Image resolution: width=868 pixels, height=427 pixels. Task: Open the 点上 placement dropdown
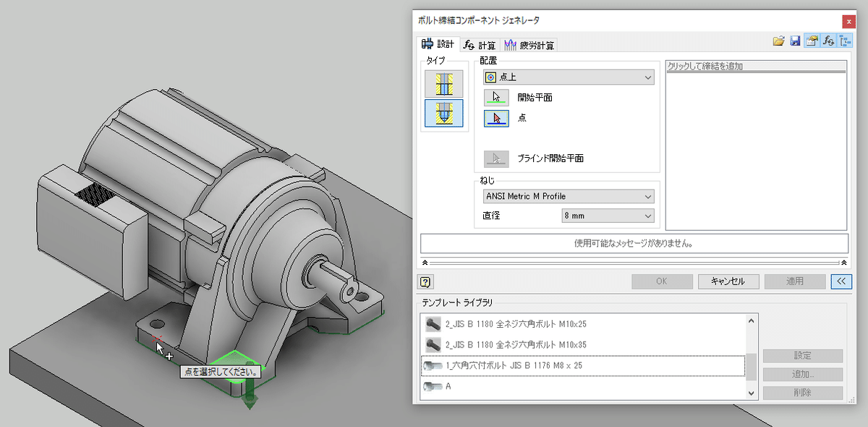pyautogui.click(x=569, y=77)
